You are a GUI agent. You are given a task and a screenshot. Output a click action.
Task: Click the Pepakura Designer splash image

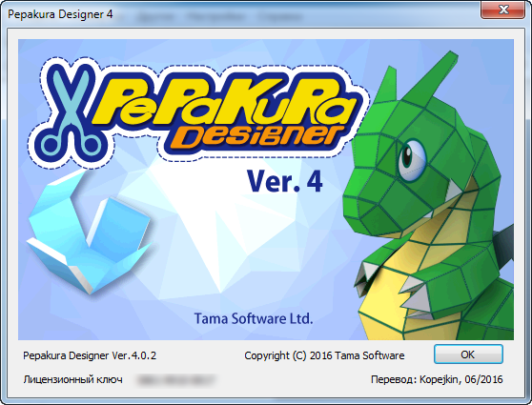pos(266,190)
